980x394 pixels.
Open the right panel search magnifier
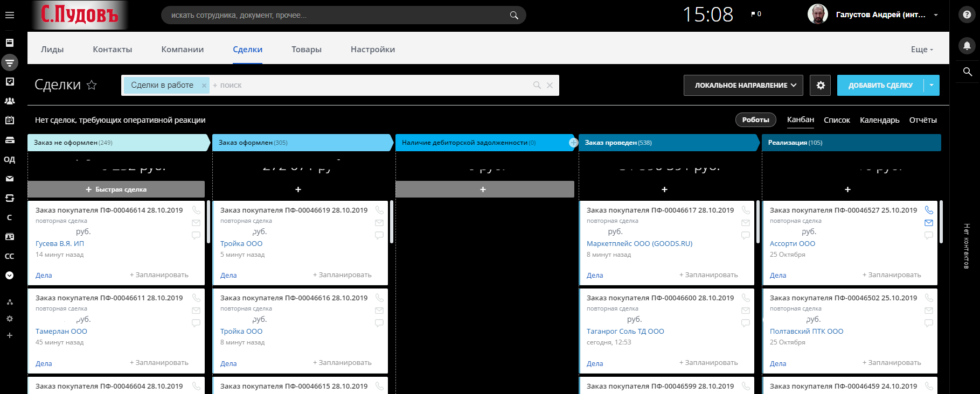coord(967,72)
